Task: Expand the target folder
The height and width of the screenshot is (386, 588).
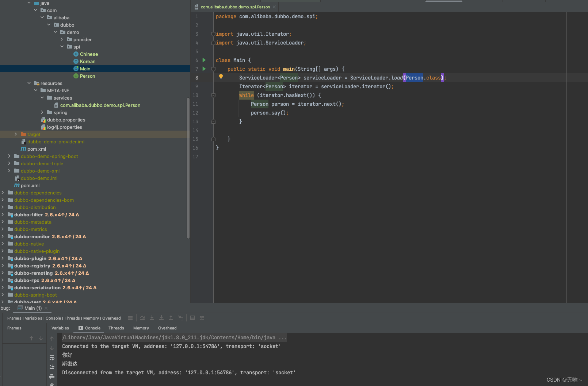Action: click(16, 134)
